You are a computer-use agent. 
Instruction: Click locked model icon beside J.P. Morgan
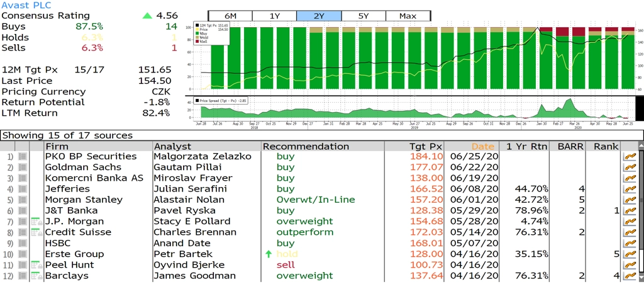pos(36,222)
